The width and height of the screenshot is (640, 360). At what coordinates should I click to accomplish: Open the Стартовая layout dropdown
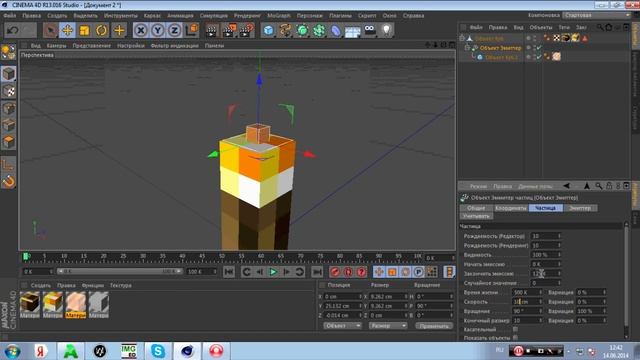pos(596,15)
